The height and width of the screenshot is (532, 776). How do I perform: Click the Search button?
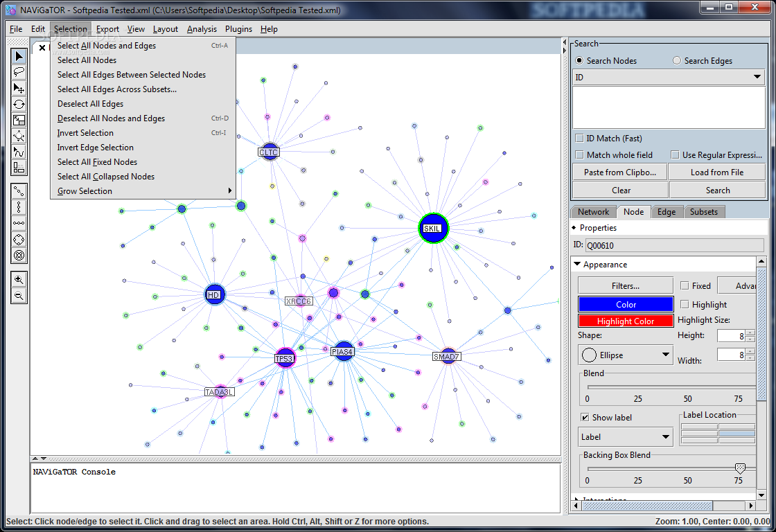coord(718,190)
